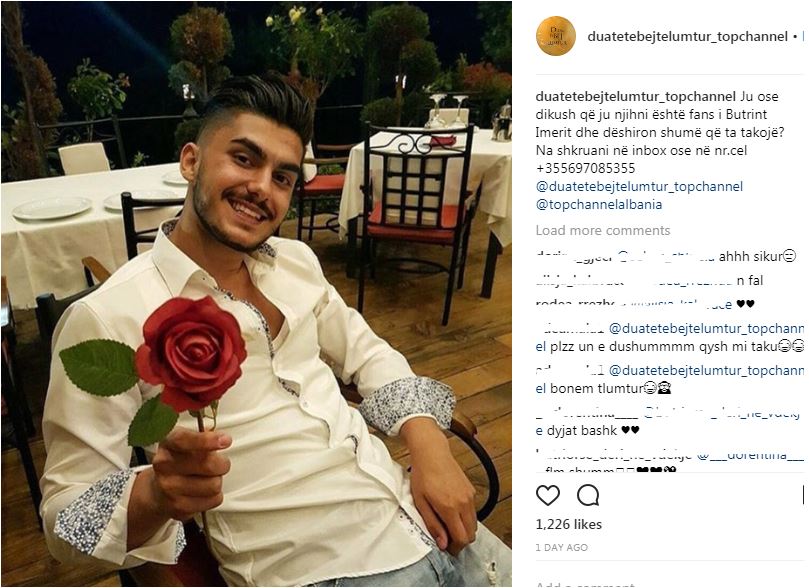Viewport: 809px width, 588px height.
Task: Open @__dorentina__ mention in last comment
Action: tap(750, 456)
